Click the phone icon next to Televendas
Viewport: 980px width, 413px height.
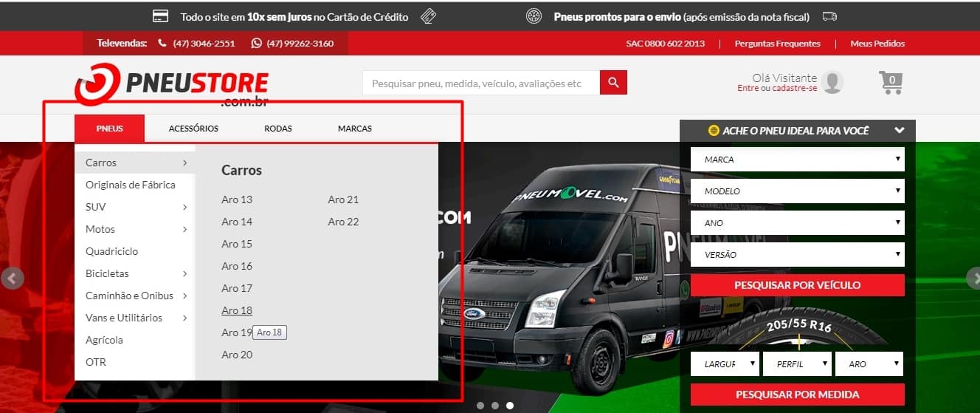point(162,43)
